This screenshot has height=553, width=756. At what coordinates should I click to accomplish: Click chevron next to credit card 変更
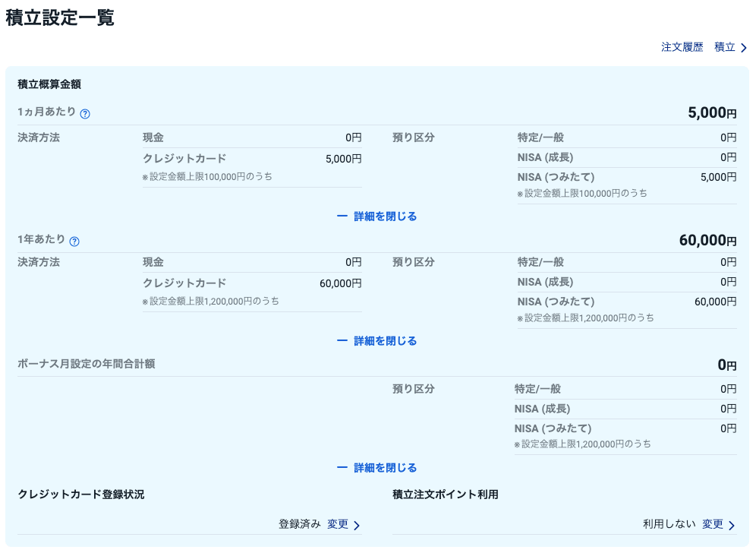[x=357, y=525]
